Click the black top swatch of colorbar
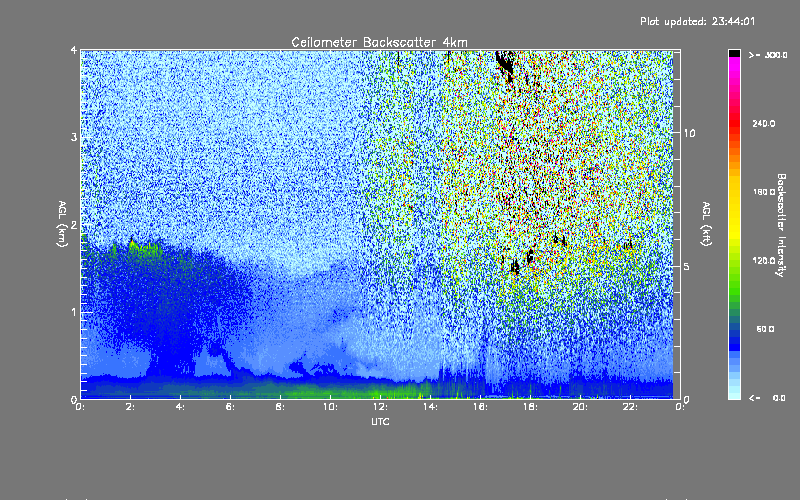 pyautogui.click(x=734, y=53)
